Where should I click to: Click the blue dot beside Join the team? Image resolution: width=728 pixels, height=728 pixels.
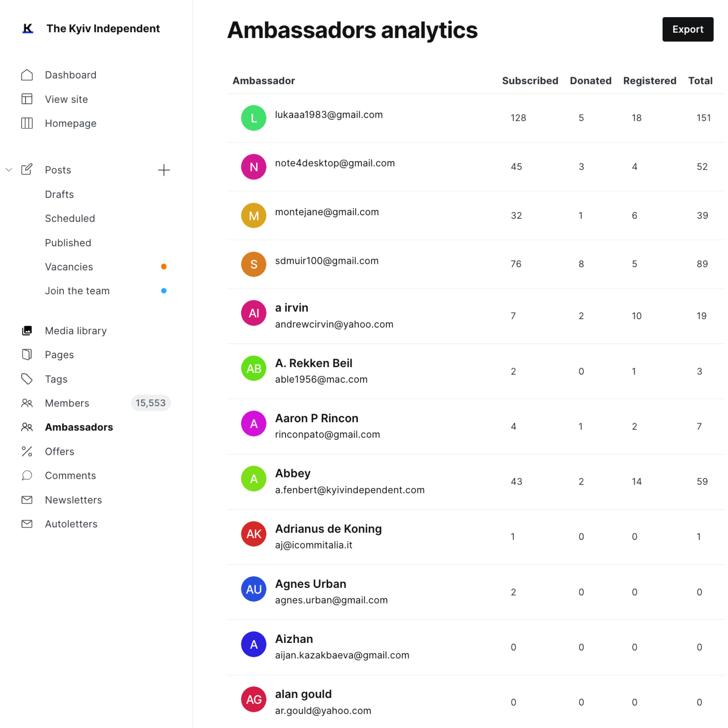tap(164, 291)
